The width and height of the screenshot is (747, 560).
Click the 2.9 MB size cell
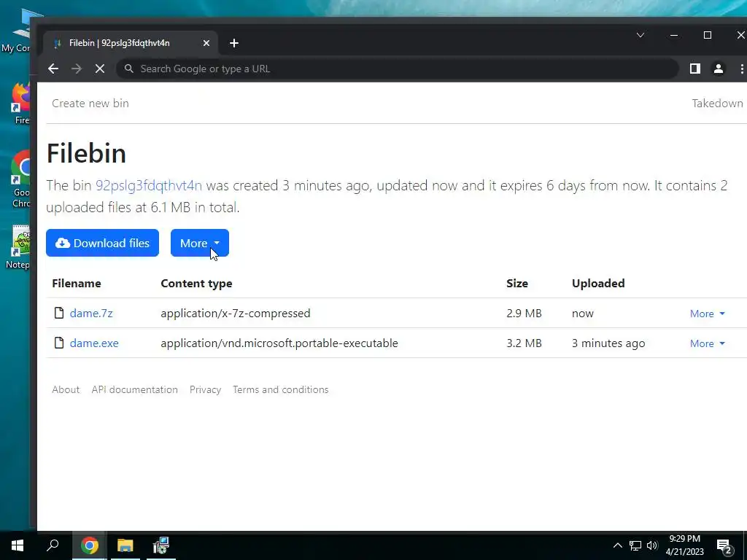click(x=524, y=314)
